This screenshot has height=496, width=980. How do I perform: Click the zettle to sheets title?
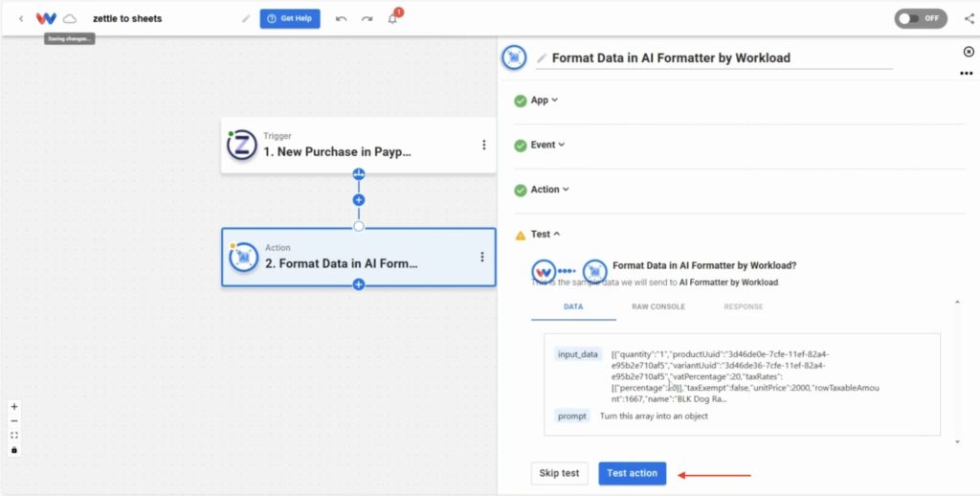coord(127,19)
